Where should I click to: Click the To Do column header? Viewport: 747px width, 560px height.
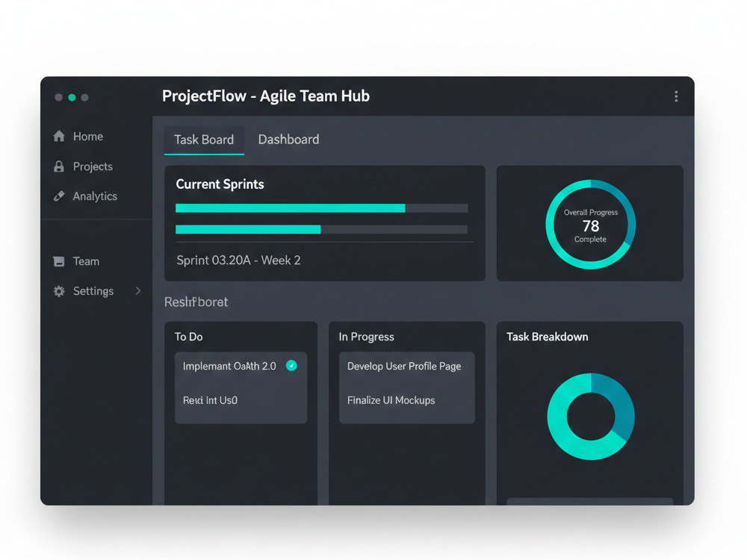coord(189,337)
